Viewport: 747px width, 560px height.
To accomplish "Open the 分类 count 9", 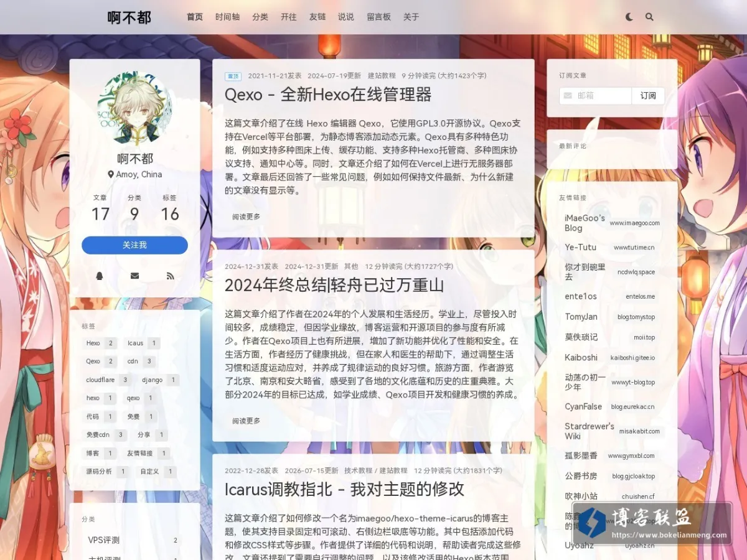I will [134, 208].
